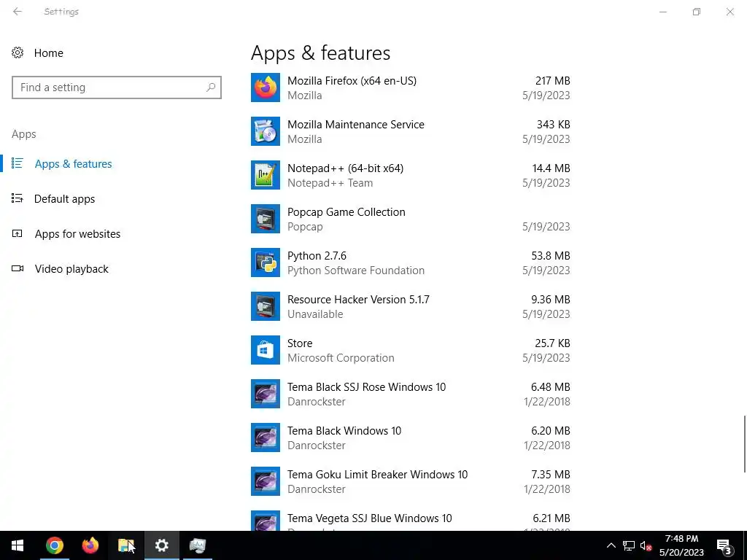Click the Microsoft Corporation publisher text
This screenshot has width=747, height=560.
coord(341,358)
